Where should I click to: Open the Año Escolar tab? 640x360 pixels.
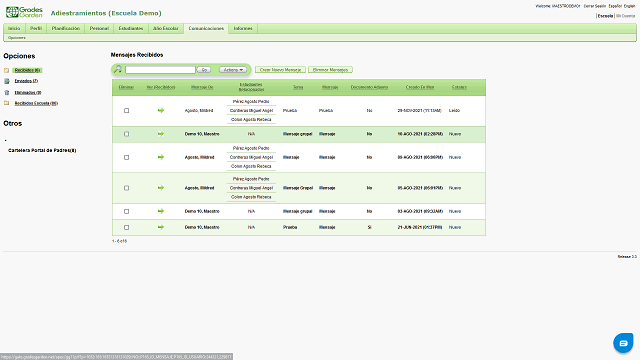(166, 28)
